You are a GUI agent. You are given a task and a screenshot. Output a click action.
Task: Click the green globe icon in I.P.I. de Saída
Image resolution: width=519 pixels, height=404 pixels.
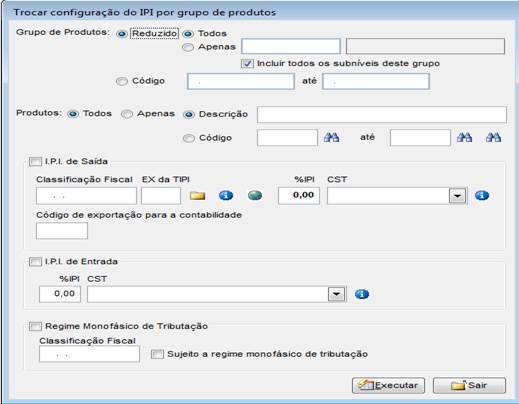tap(255, 196)
